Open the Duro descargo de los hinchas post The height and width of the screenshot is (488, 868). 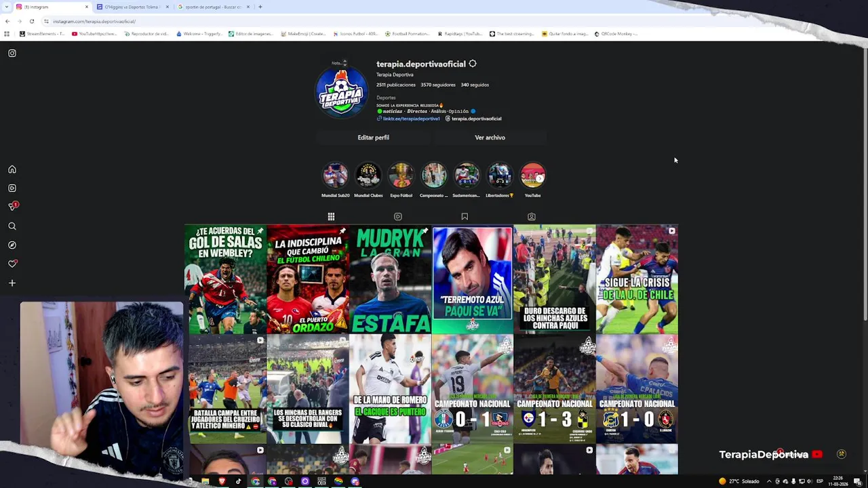point(555,279)
